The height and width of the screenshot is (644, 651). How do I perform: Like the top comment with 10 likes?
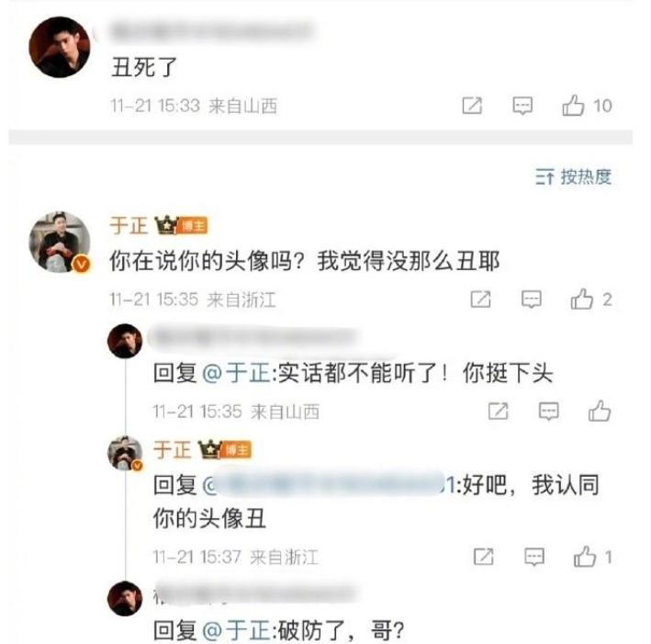573,106
